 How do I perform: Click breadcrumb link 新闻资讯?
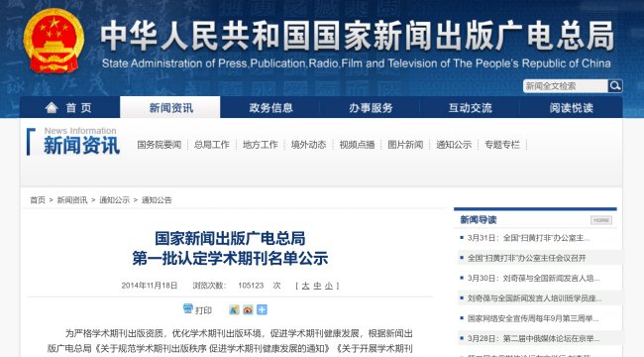(72, 200)
